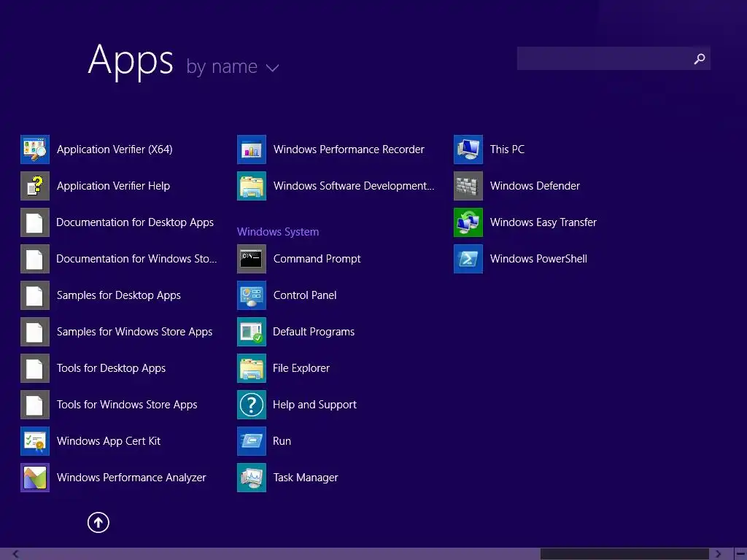747x560 pixels.
Task: Open Help and Support icon
Action: point(252,405)
